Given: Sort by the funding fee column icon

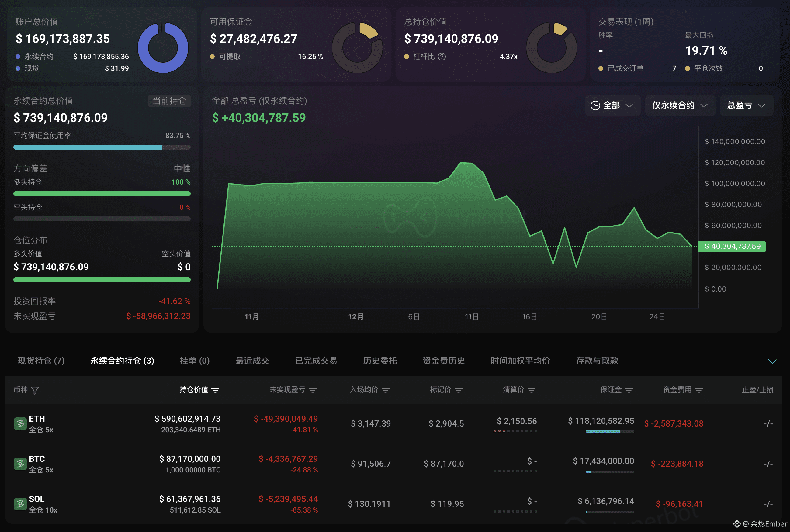Looking at the screenshot, I should point(698,390).
